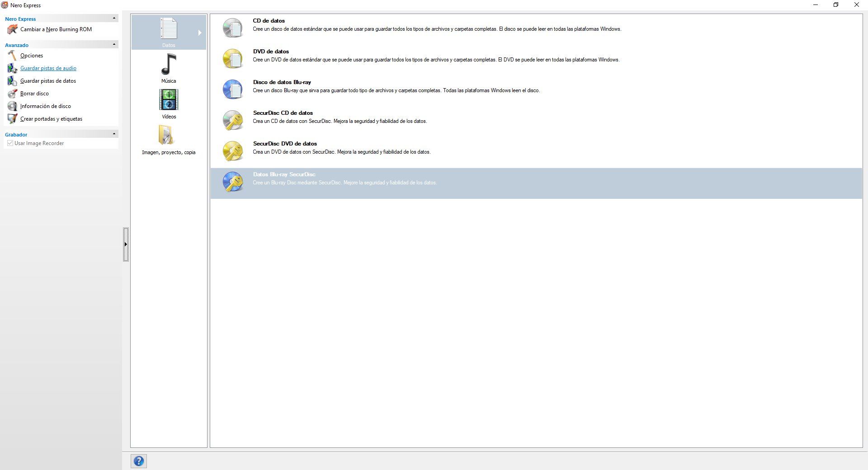Choose SecurDisc CD de datos project
Screen dimensions: 868x470
[x=536, y=122]
